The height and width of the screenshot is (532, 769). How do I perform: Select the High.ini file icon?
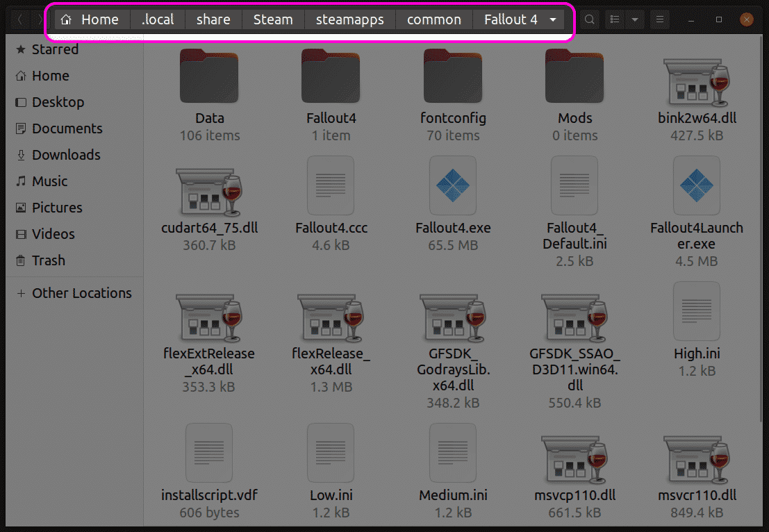(697, 311)
